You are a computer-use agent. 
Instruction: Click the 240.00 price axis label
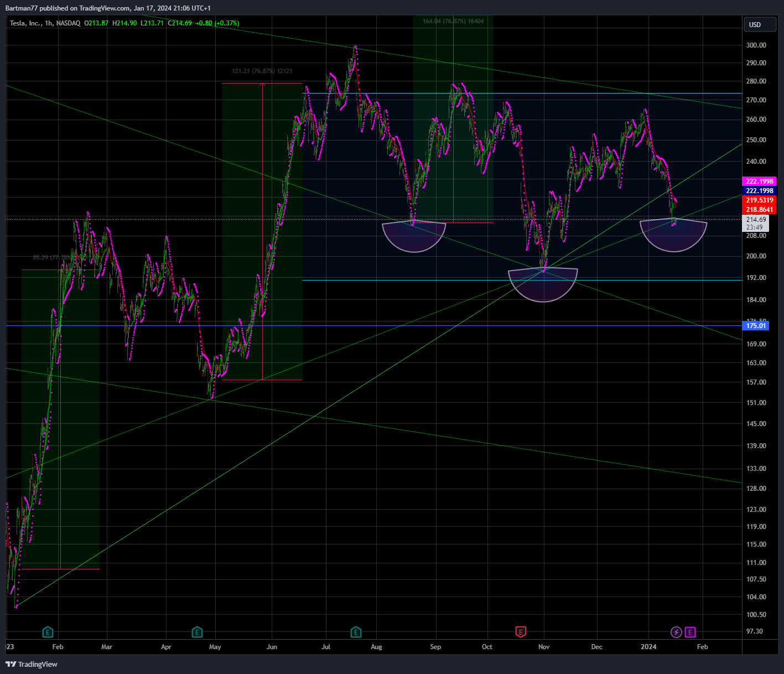tap(756, 162)
